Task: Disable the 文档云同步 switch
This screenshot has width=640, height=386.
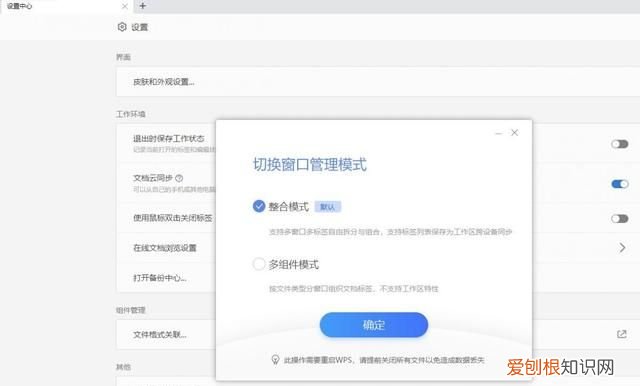Action: pos(620,184)
